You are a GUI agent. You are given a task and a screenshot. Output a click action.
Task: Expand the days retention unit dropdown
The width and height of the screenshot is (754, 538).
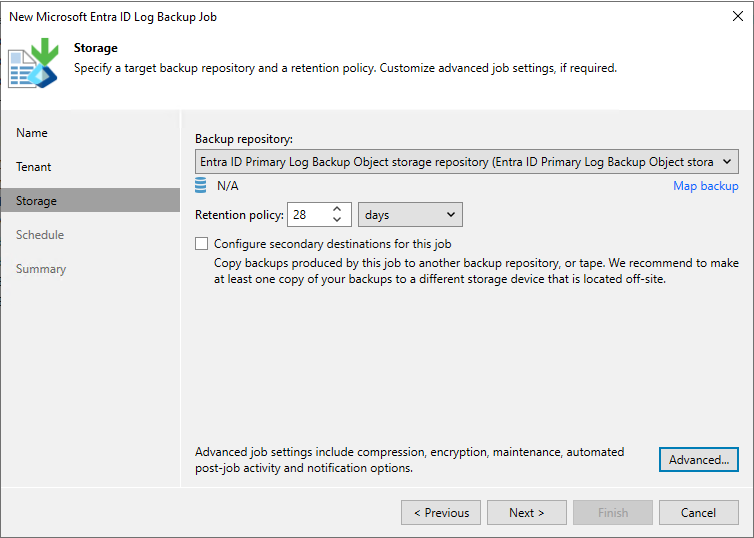[x=410, y=214]
